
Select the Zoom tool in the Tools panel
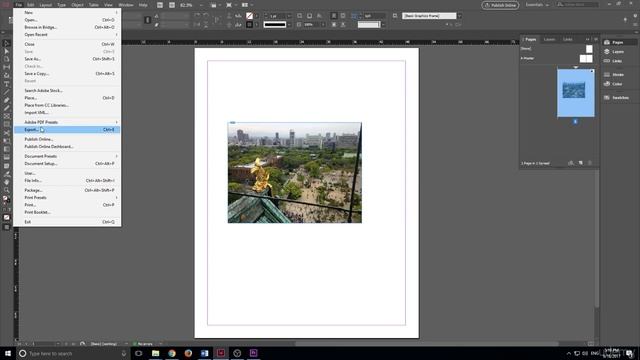pos(6,190)
